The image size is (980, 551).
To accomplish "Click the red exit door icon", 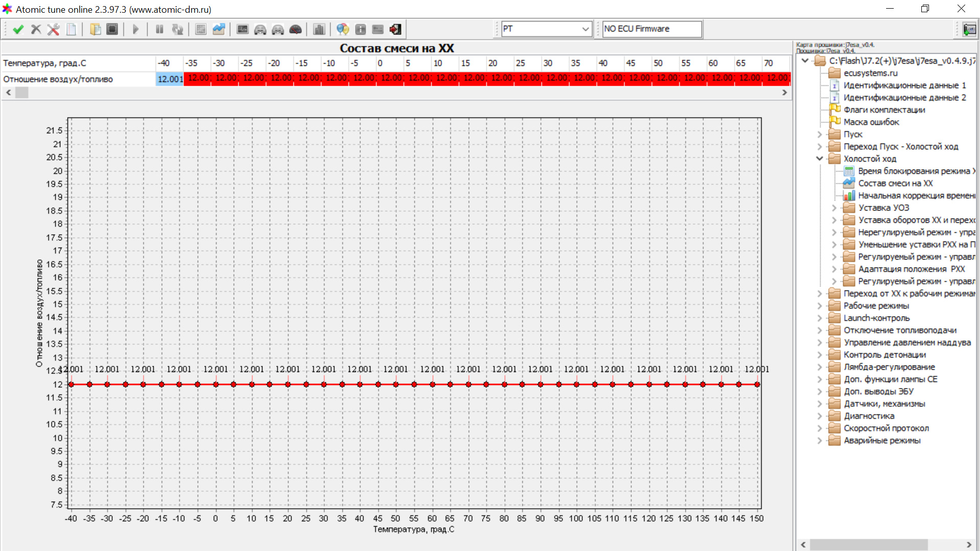I will coord(395,29).
